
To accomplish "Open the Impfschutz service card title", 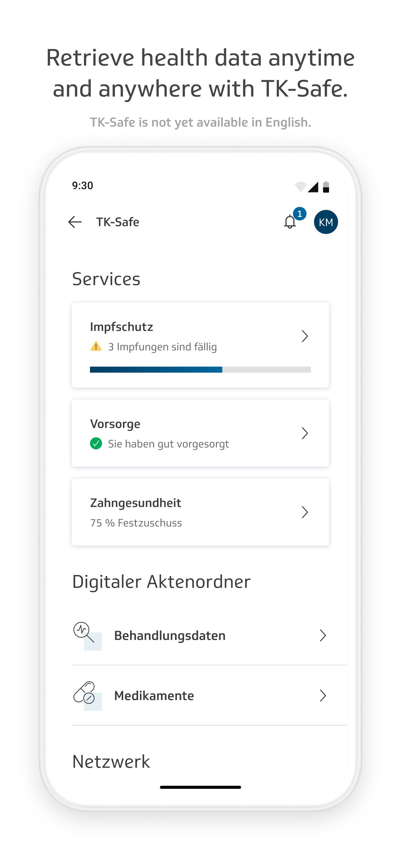I will pyautogui.click(x=122, y=327).
